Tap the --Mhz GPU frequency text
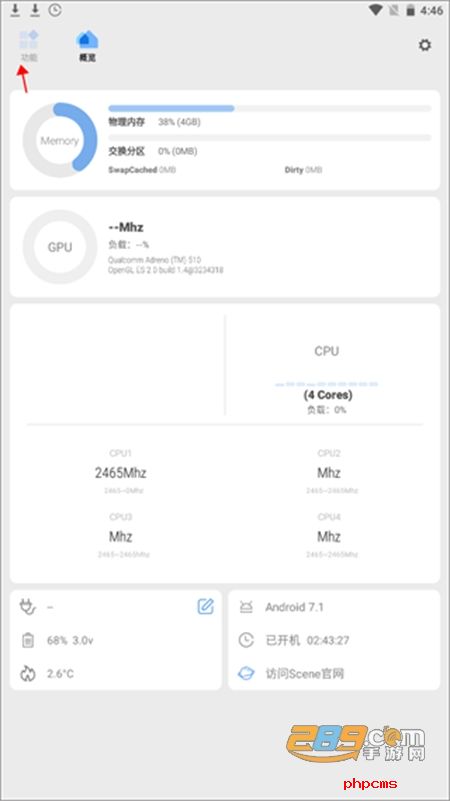This screenshot has height=801, width=450. [x=126, y=227]
